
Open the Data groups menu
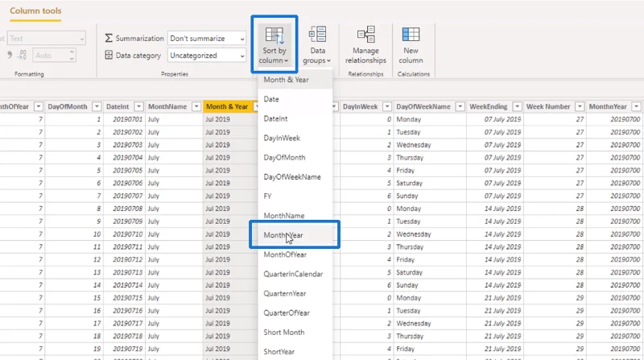point(317,44)
